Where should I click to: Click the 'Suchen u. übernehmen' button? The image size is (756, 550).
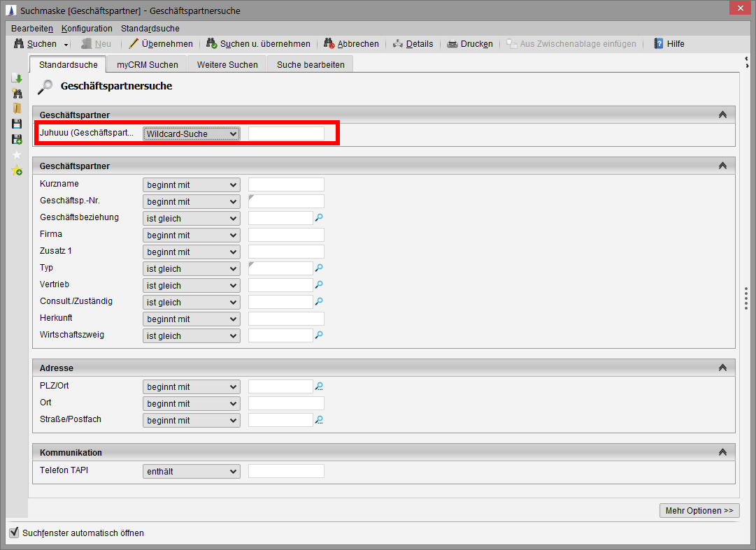258,43
